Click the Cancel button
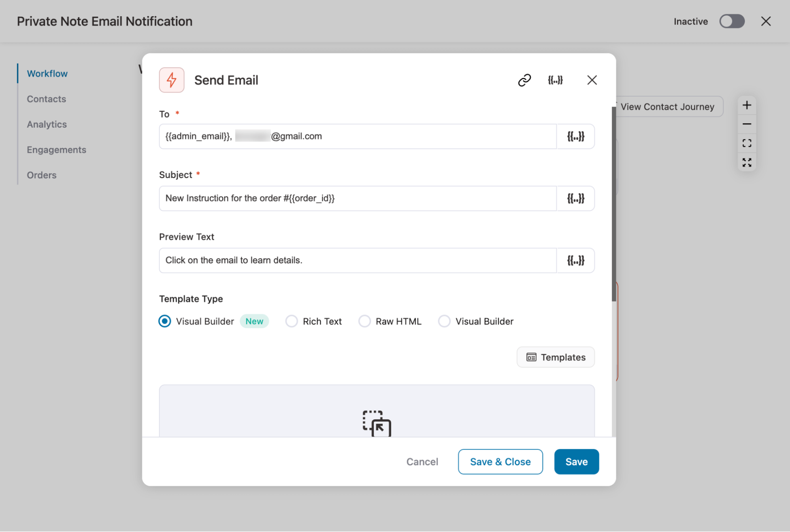790x532 pixels. coord(422,462)
